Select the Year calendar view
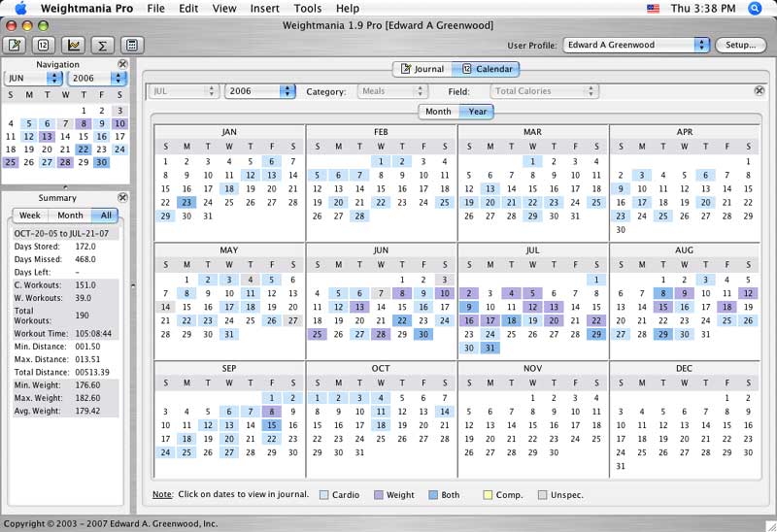This screenshot has height=532, width=777. tap(477, 112)
